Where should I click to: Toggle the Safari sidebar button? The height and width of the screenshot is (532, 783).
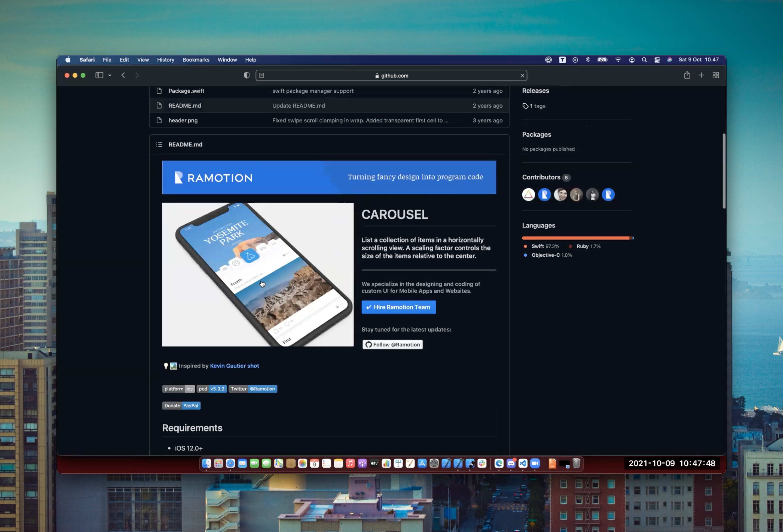[99, 75]
